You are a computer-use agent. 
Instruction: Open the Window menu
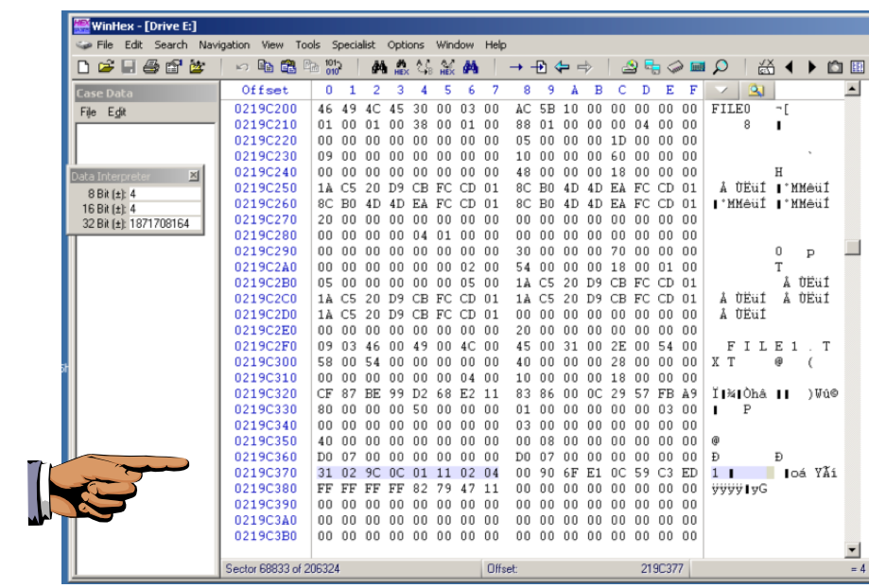(x=455, y=44)
